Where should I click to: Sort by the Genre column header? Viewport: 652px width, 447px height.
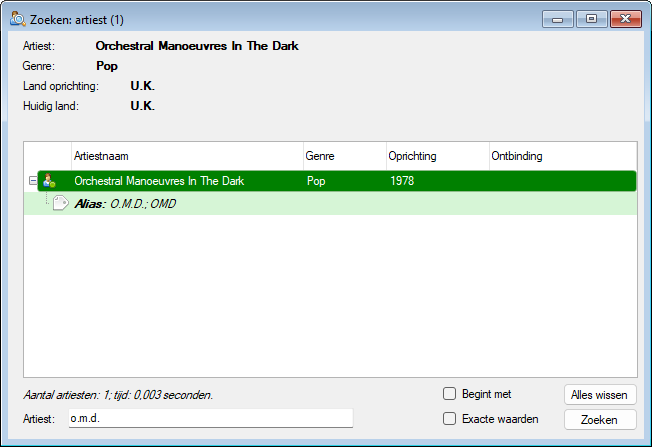(x=345, y=156)
